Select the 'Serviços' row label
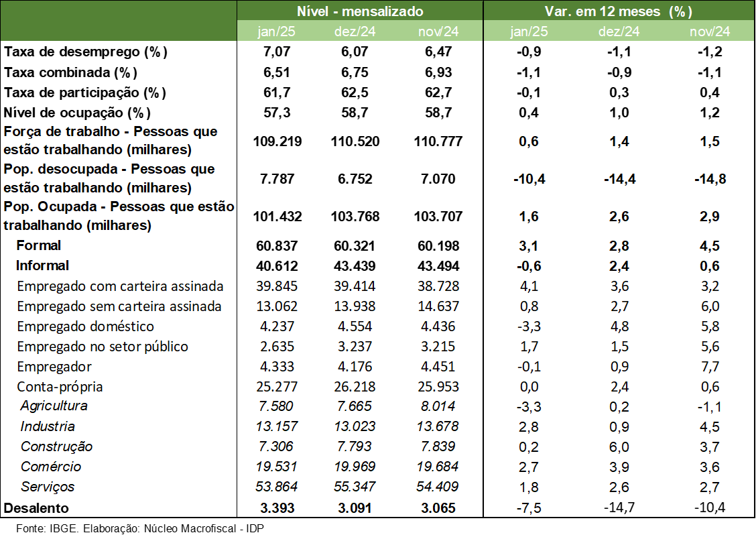 (47, 487)
